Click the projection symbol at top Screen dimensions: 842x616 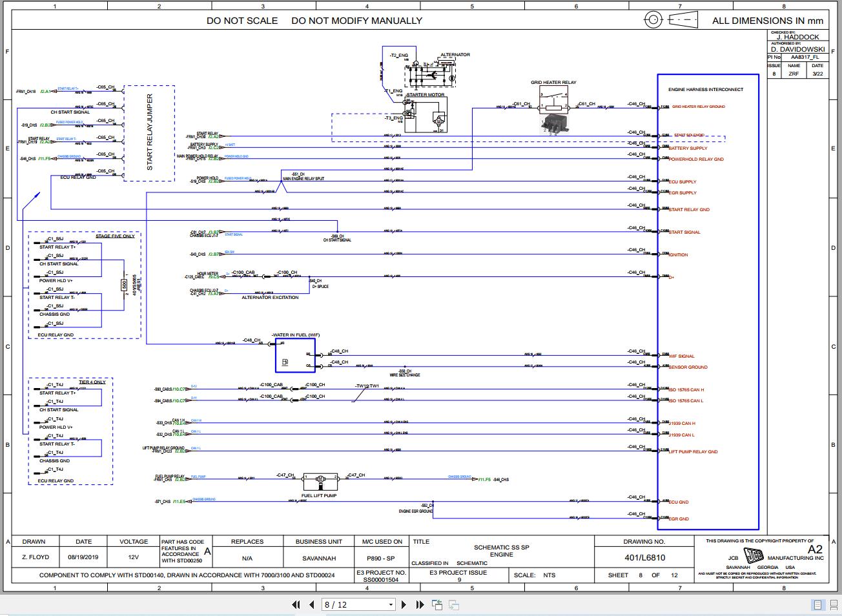(x=672, y=20)
